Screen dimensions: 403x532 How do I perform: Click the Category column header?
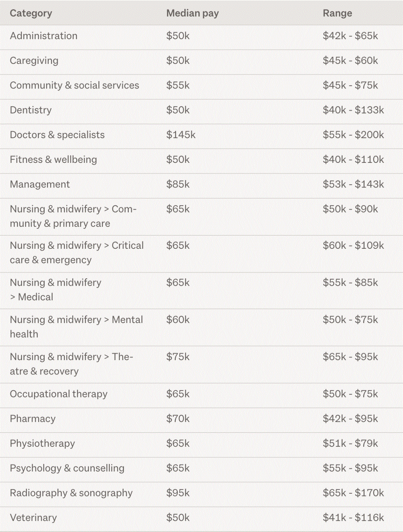point(31,13)
